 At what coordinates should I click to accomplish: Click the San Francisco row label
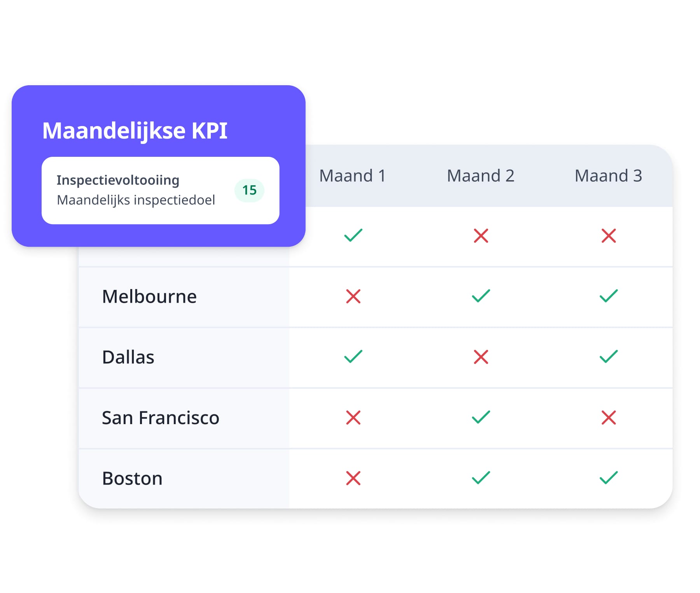tap(160, 418)
